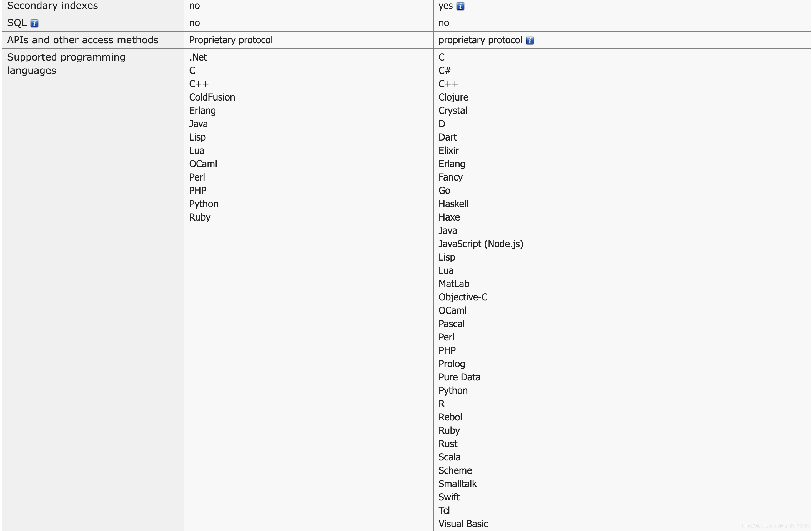Click 'Java' in the middle column

199,124
